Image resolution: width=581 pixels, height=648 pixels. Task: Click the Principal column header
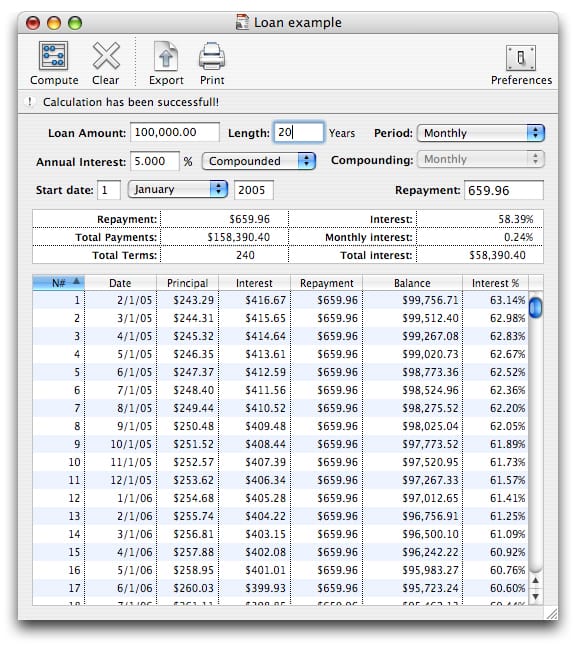point(187,283)
